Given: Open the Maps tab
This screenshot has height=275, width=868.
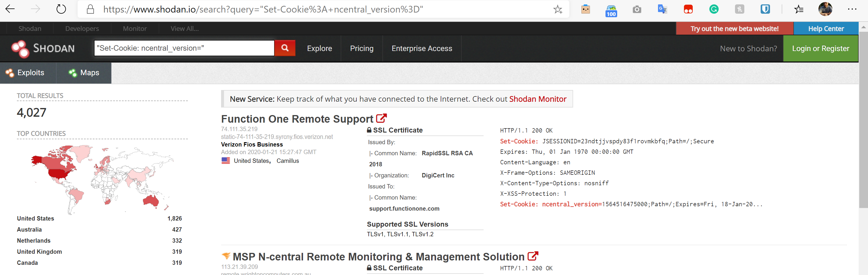Looking at the screenshot, I should click(84, 73).
